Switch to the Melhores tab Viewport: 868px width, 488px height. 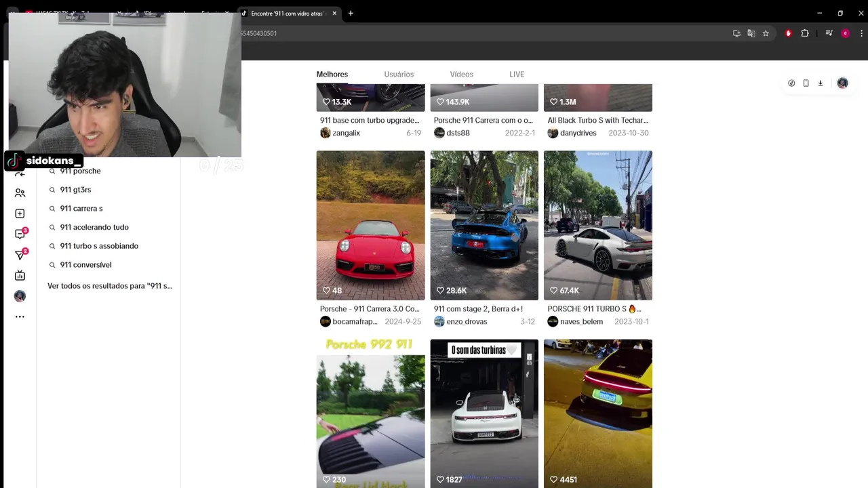(332, 75)
